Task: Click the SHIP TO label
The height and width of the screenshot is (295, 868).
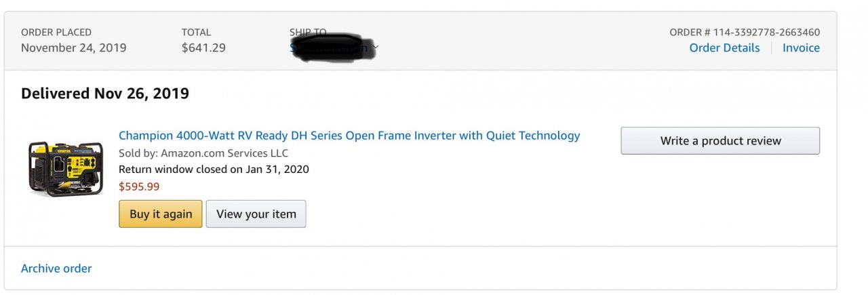Action: pos(308,32)
